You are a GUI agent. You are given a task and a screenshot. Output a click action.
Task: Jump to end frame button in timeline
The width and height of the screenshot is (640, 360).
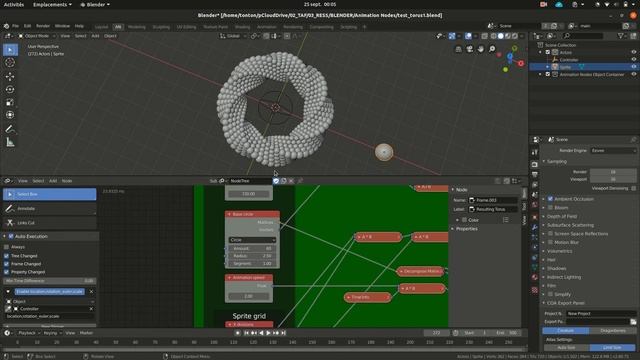(283, 333)
